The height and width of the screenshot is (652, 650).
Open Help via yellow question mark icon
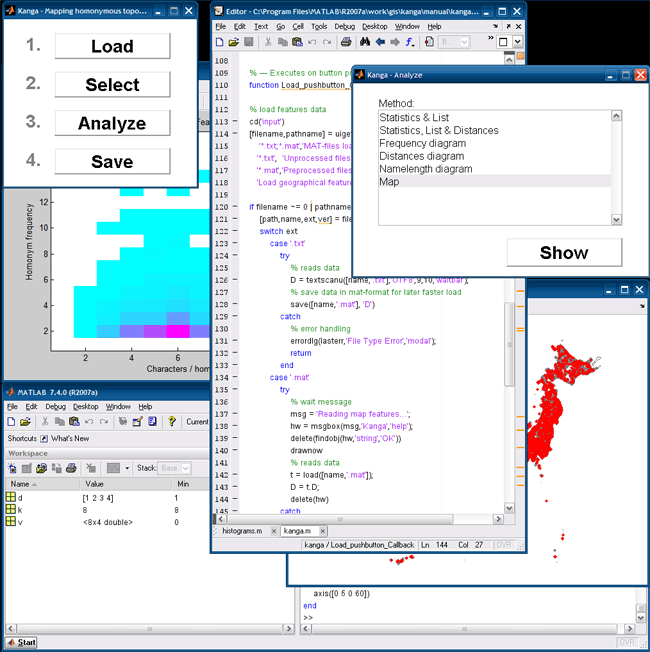(172, 422)
